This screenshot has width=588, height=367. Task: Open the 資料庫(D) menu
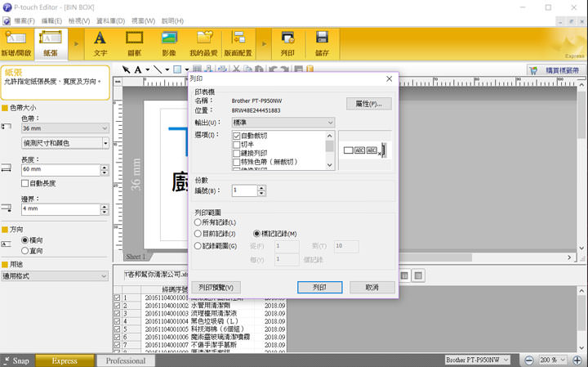click(x=110, y=21)
